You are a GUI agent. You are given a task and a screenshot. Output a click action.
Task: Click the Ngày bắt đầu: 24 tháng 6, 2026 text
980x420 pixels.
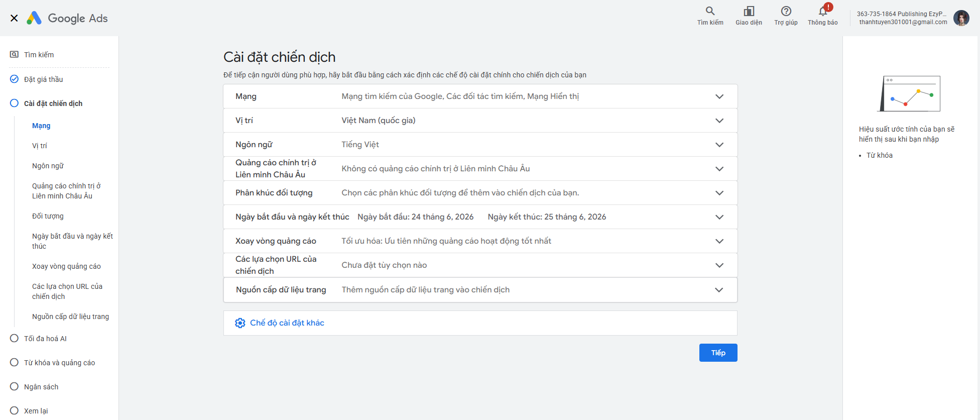tap(415, 217)
